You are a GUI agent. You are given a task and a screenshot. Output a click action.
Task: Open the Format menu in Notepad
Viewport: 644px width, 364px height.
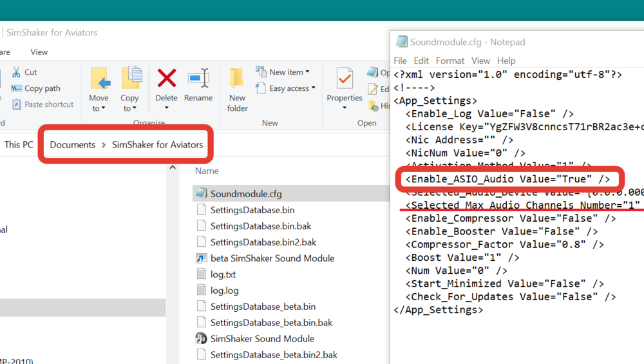[450, 61]
